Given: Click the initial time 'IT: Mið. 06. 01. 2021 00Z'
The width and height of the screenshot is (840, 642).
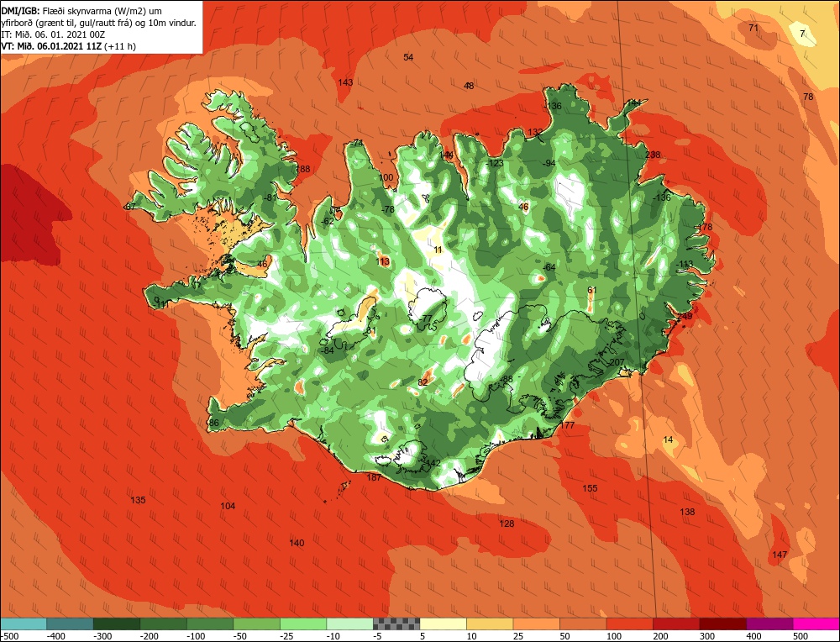Looking at the screenshot, I should pos(53,34).
